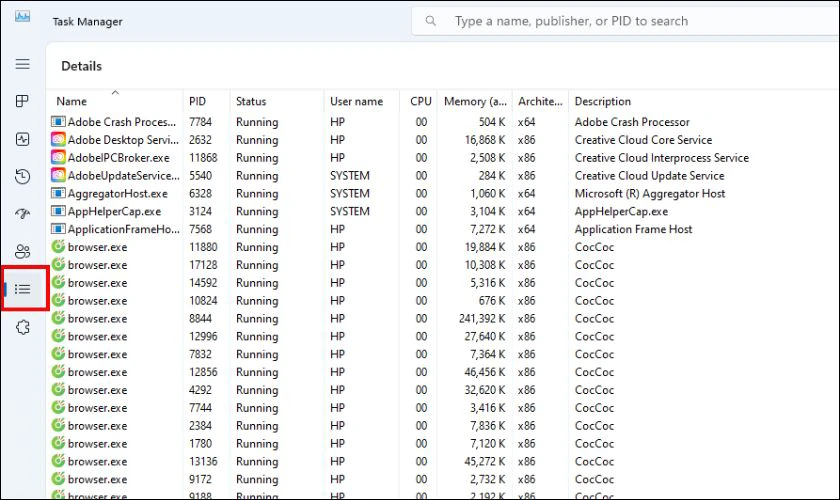Sort by the PID column header
Screen dimensions: 840x500
coord(197,101)
